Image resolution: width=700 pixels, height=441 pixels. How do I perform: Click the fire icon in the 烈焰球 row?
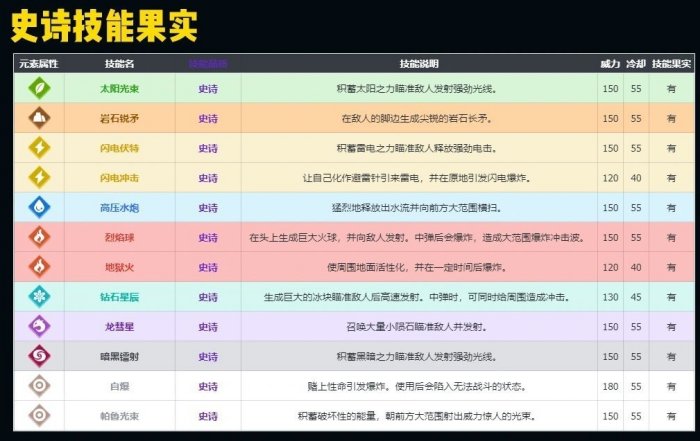38,238
